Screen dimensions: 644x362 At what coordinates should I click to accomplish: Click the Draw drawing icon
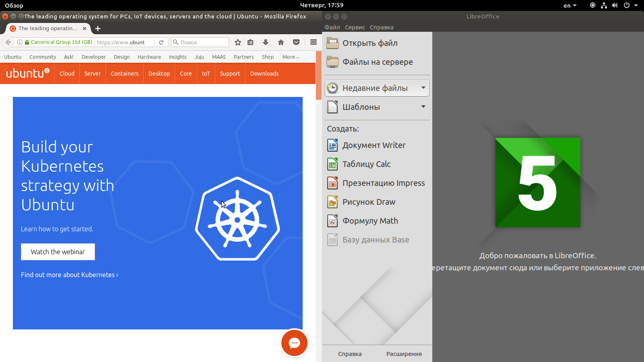coord(332,202)
